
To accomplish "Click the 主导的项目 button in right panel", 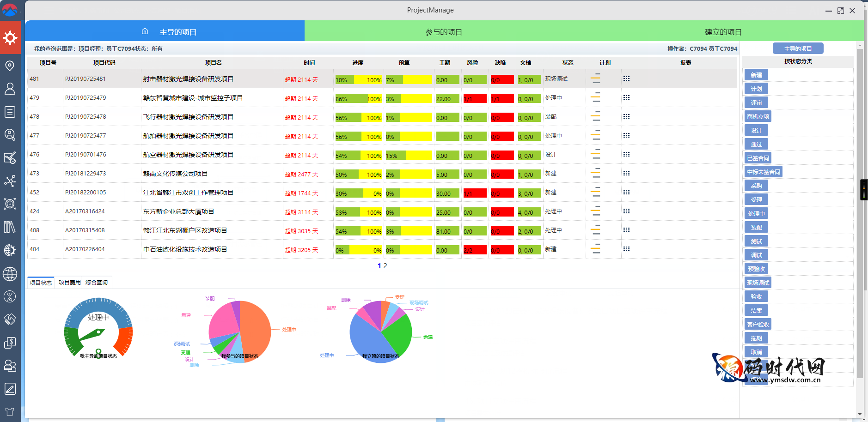I will point(798,48).
